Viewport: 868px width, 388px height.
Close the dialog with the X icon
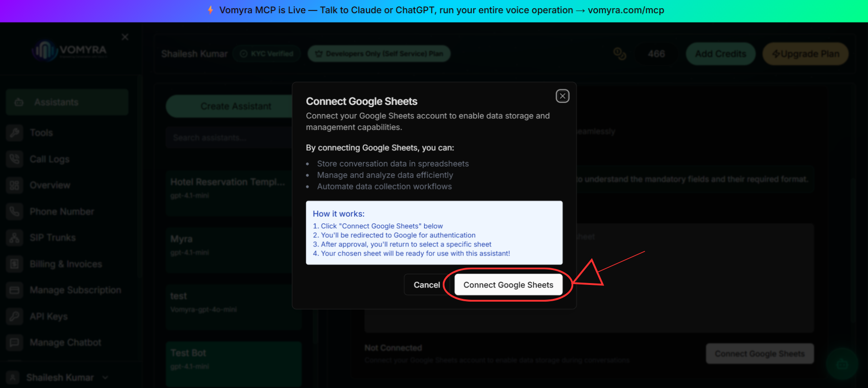click(562, 96)
